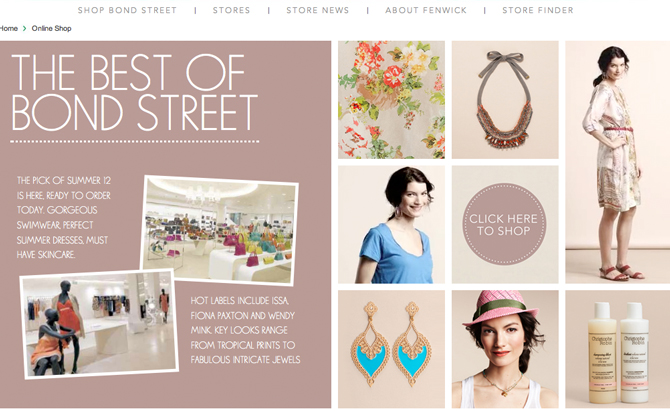Go to the Stores navigation item
The image size is (670, 411).
point(231,10)
